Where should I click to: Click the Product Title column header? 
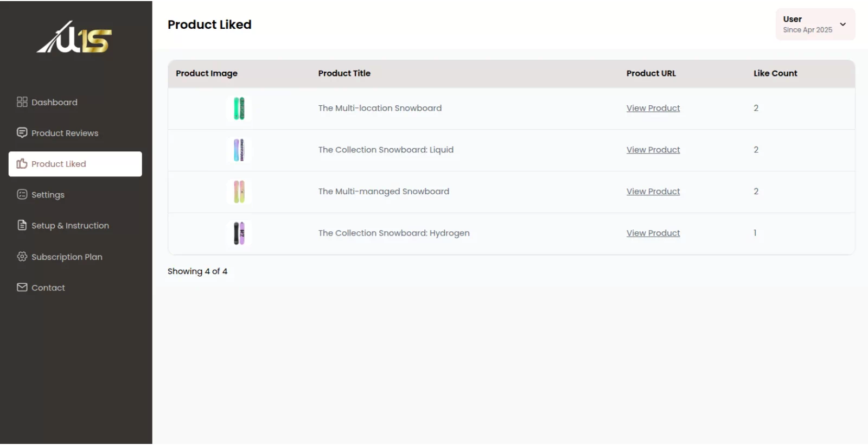[x=344, y=73]
